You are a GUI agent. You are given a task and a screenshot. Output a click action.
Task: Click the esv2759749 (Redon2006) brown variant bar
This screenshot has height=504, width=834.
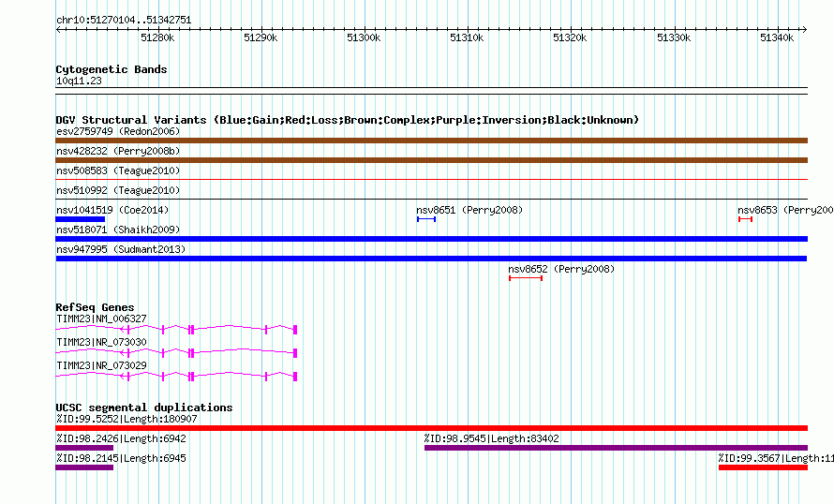431,141
